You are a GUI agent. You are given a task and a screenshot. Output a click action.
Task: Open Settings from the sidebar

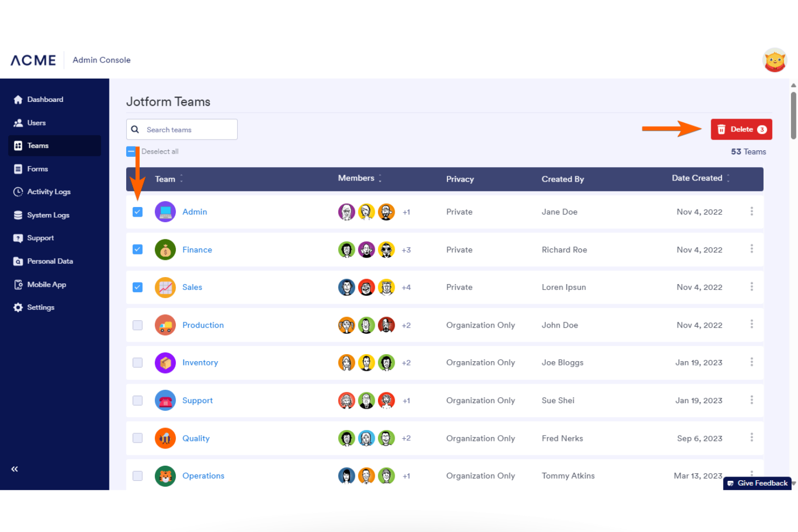40,307
